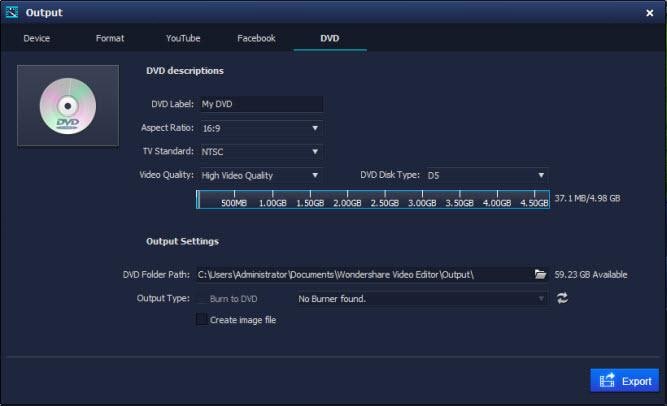The image size is (667, 406).
Task: Click the application icon in title bar
Action: click(11, 12)
